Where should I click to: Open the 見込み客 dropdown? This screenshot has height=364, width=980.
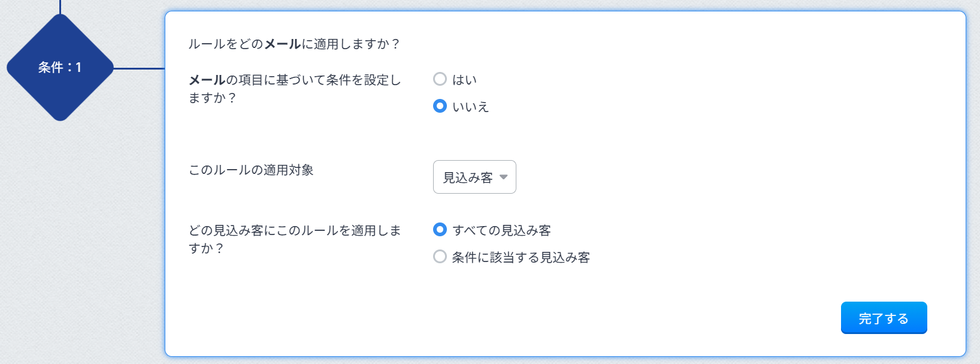(x=474, y=177)
